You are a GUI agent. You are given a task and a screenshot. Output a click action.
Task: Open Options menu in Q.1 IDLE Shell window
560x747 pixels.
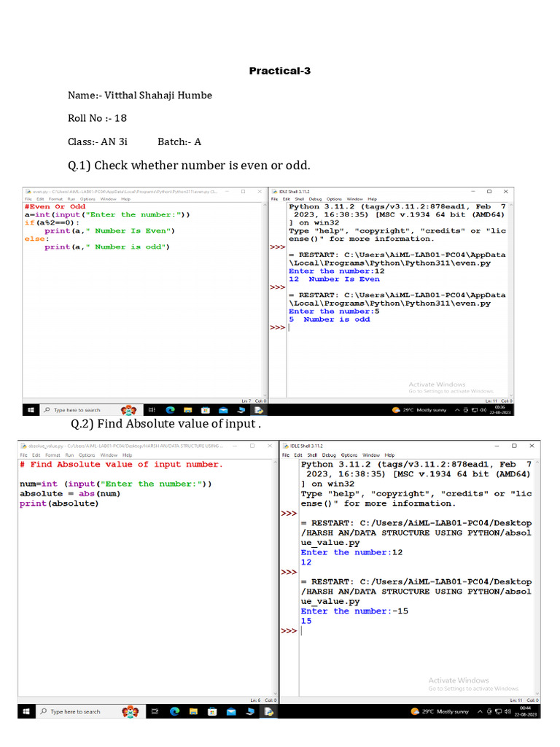pos(334,198)
